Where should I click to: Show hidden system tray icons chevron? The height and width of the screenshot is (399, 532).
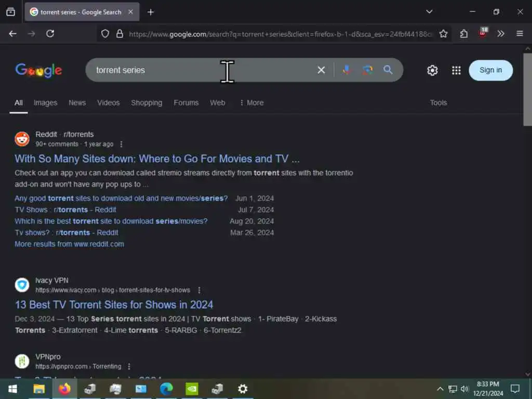440,389
